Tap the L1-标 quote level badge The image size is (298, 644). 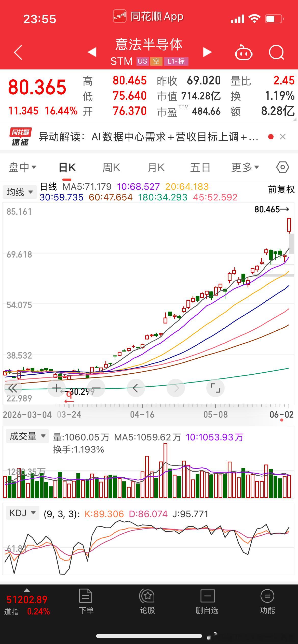pos(176,61)
